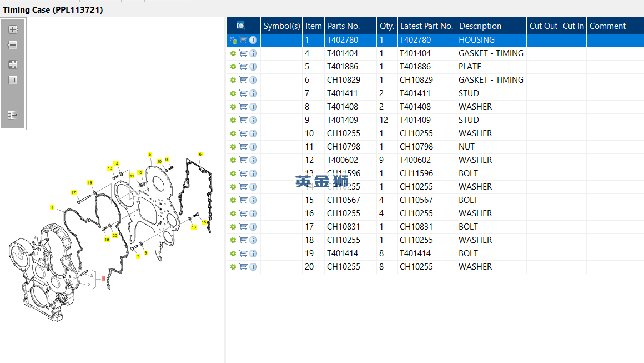Select Timing Case (PPL113721) title
Screen dimensions: 644x363
(53, 10)
